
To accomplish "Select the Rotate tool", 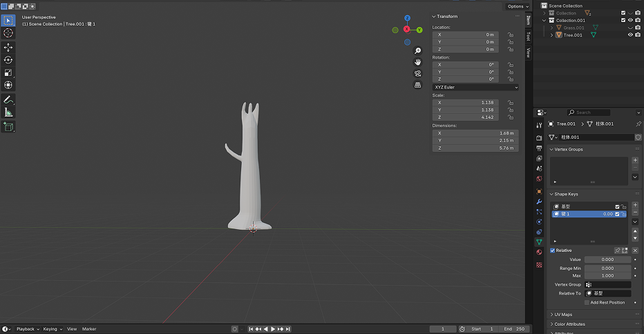I will pyautogui.click(x=8, y=60).
